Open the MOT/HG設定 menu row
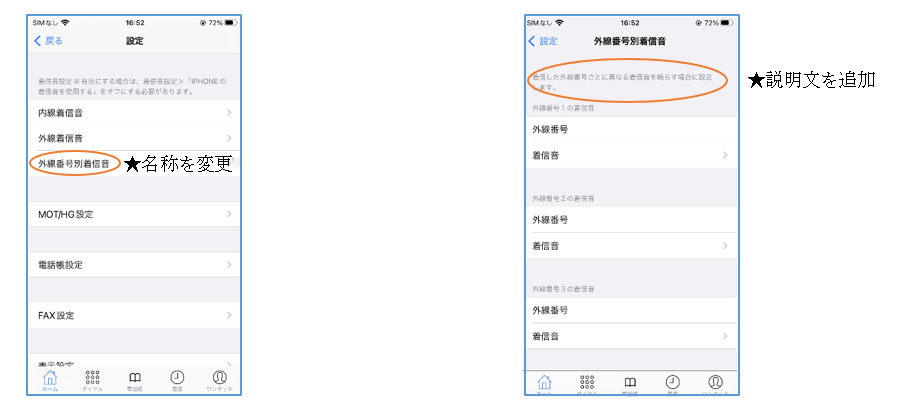 [x=133, y=214]
